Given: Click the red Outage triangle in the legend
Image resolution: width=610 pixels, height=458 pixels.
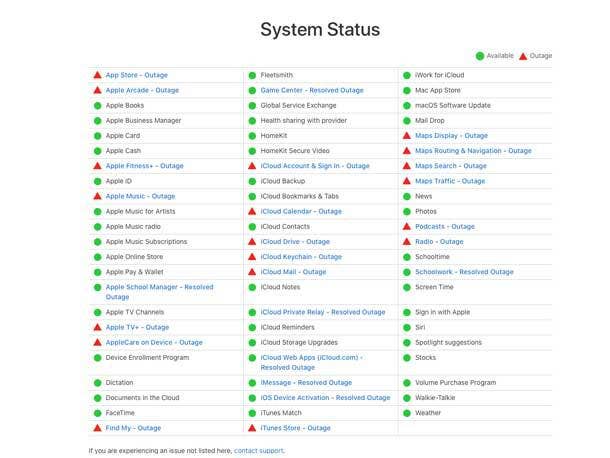Looking at the screenshot, I should [523, 56].
